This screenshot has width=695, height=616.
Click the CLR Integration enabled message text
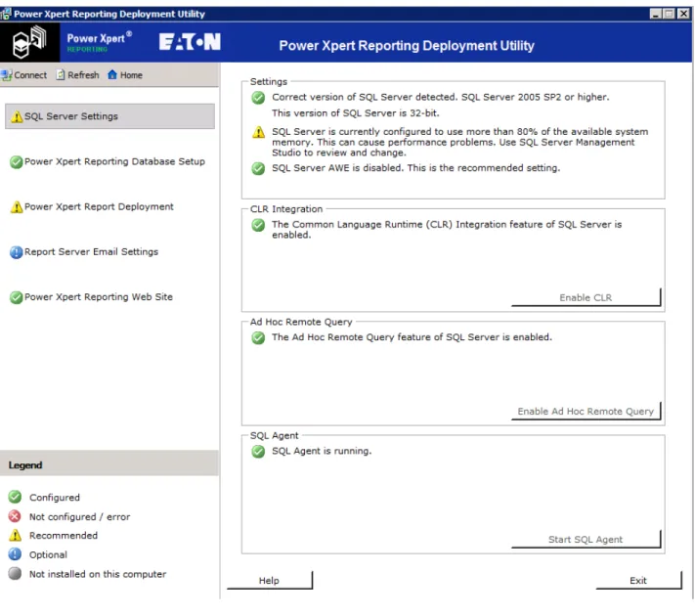tap(447, 230)
